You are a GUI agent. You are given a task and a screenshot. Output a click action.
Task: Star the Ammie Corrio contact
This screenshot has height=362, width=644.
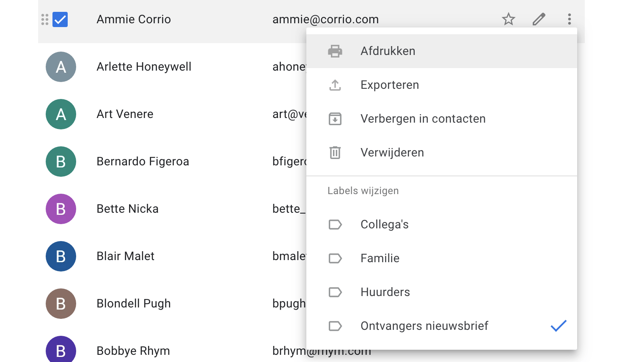point(508,19)
